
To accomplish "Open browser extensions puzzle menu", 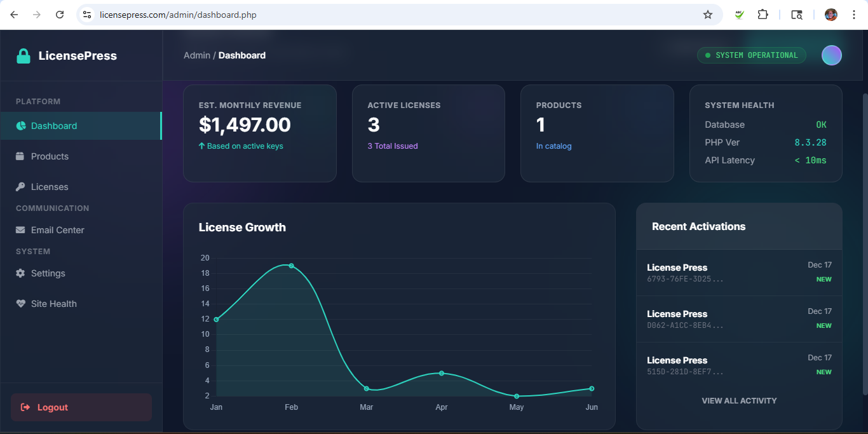I will tap(763, 14).
